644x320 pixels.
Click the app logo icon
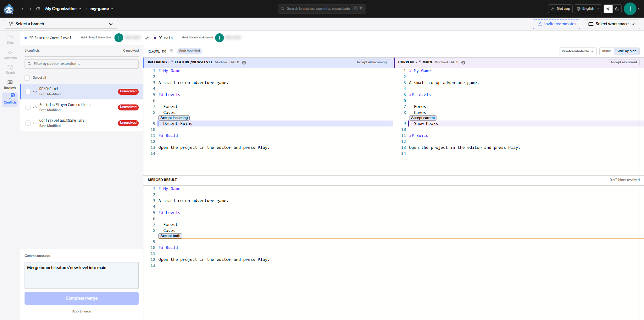point(9,9)
